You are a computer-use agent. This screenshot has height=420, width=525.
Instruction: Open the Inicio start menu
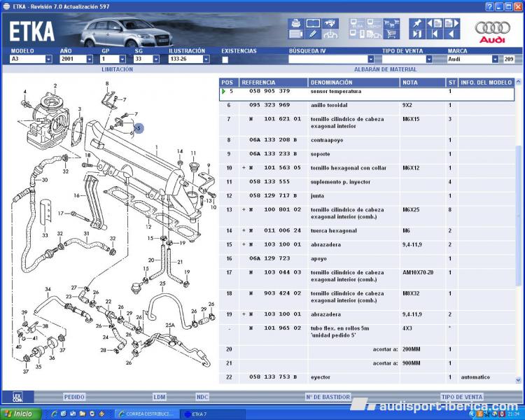(21, 414)
